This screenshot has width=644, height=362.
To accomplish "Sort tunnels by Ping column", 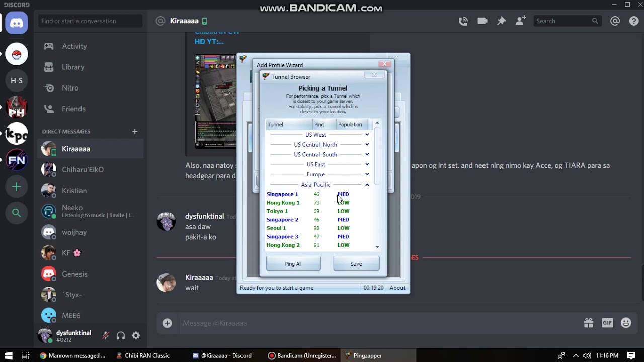I will (325, 124).
